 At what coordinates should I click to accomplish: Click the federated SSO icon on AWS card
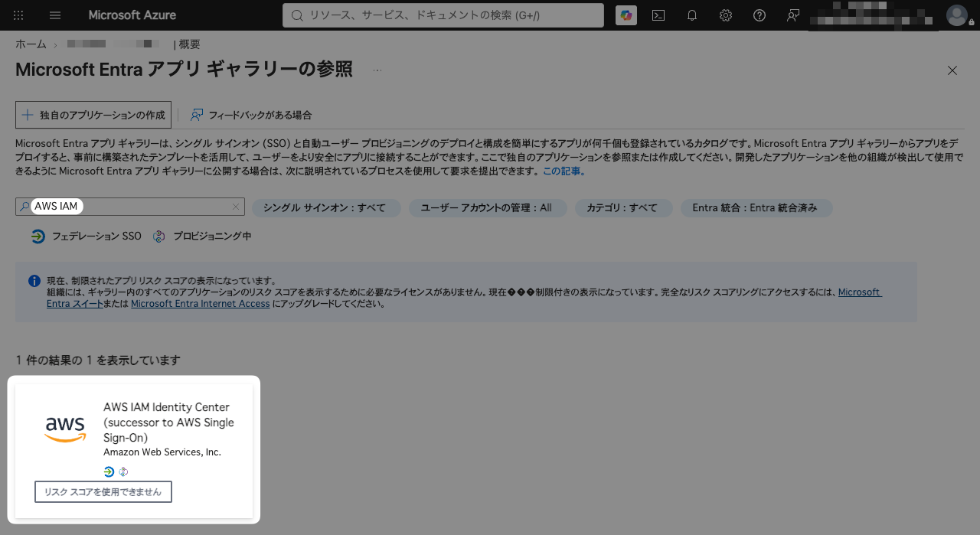(x=109, y=471)
